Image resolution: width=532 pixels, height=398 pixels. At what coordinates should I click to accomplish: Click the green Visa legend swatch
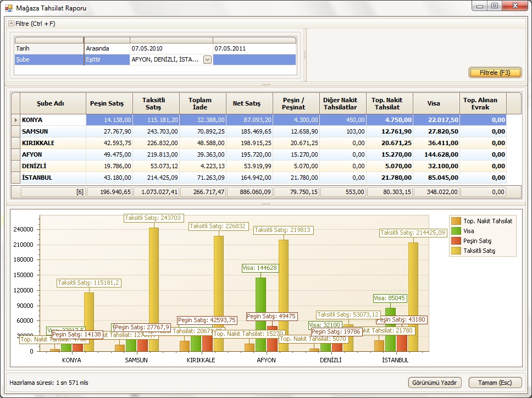[456, 231]
